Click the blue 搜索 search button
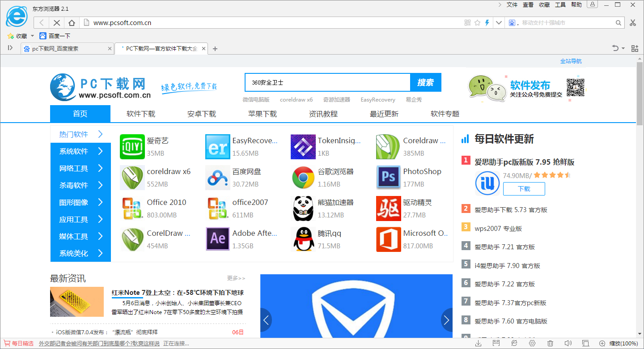 click(x=425, y=82)
